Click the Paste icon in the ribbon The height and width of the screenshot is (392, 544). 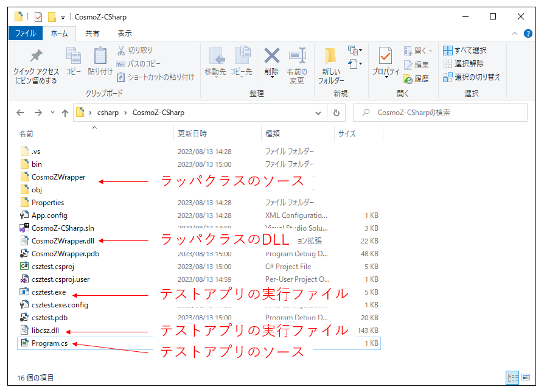coord(100,57)
